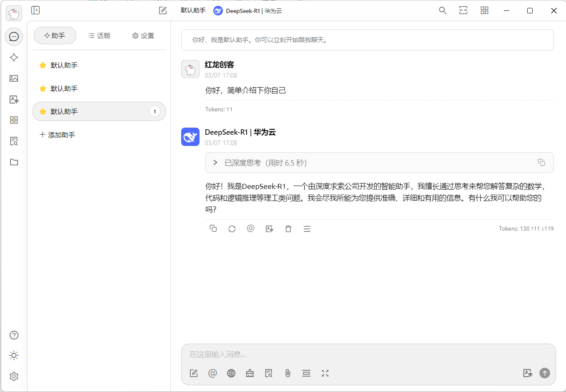Click the DeepSeek whale avatar in message
The image size is (566, 392).
click(190, 137)
